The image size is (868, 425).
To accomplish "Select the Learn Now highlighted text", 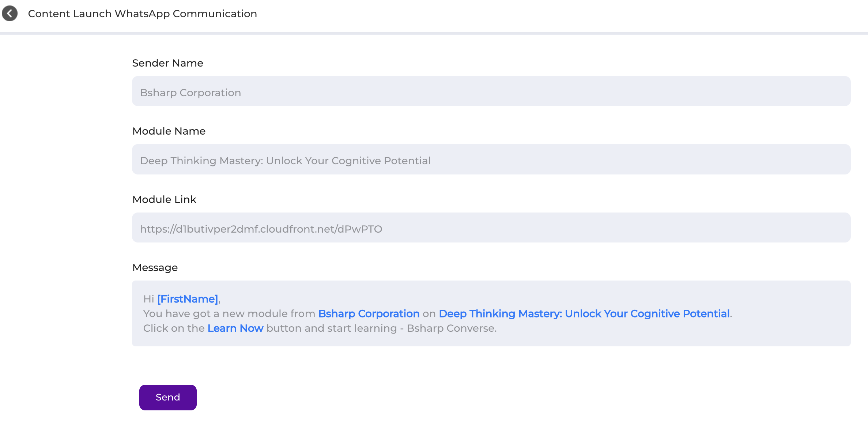I will tap(235, 328).
